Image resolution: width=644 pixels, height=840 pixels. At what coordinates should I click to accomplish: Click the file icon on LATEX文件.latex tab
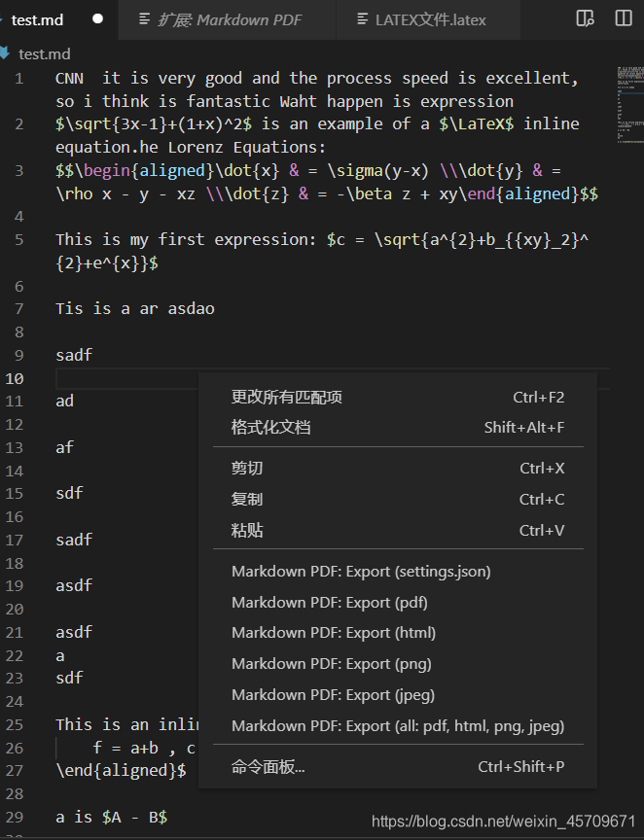pos(363,19)
